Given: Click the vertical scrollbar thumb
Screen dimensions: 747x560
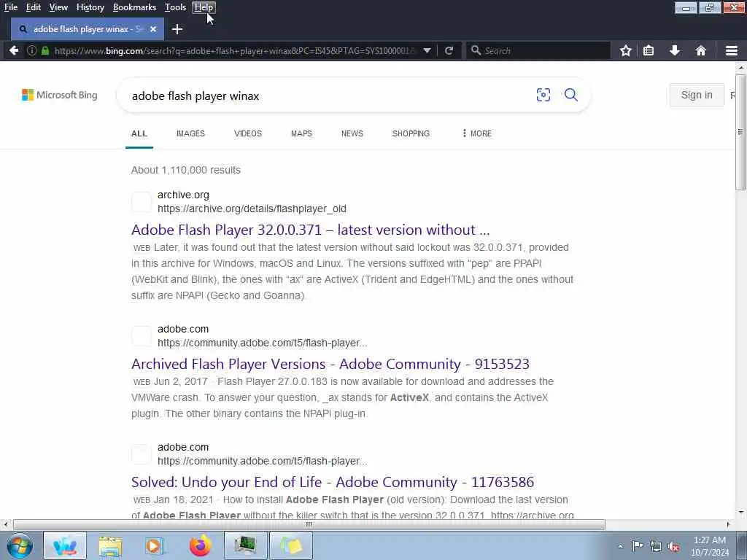Looking at the screenshot, I should [x=740, y=132].
